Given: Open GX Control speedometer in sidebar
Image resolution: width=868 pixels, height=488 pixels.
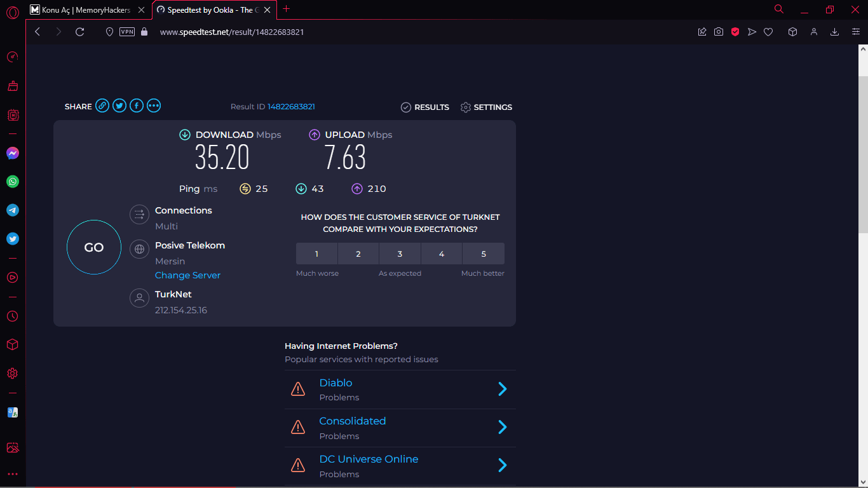Looking at the screenshot, I should tap(13, 57).
